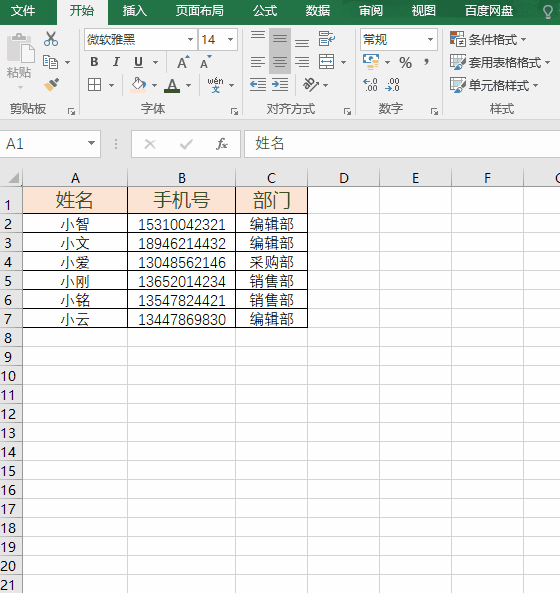Screen dimensions: 560x593
Task: Click the Wrap Text icon
Action: coord(326,39)
